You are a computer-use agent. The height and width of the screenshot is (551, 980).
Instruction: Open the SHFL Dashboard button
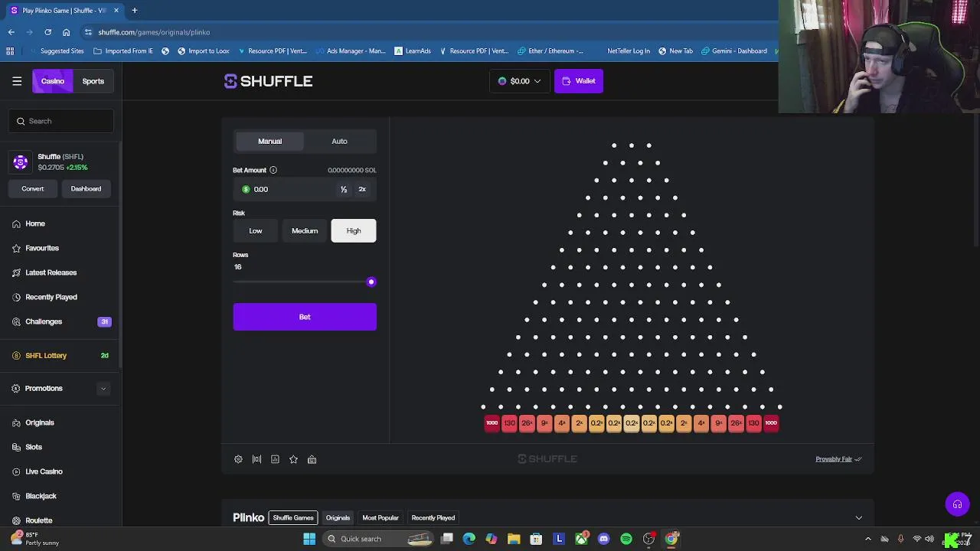(86, 188)
